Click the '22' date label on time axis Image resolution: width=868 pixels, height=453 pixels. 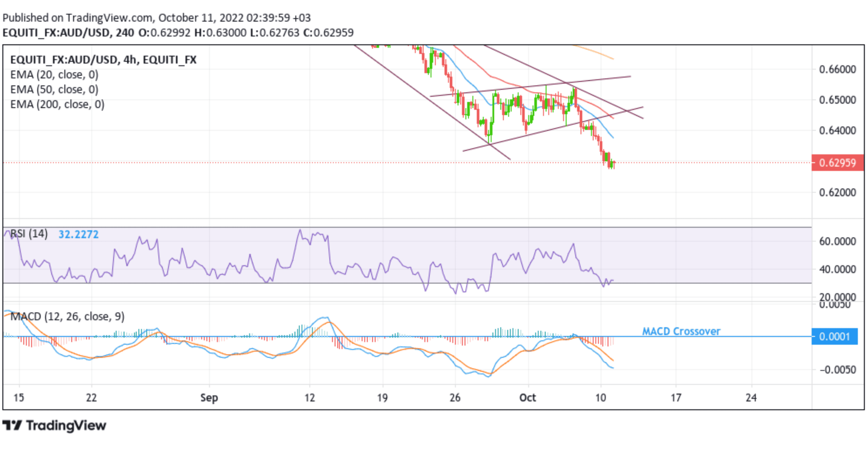pyautogui.click(x=91, y=398)
